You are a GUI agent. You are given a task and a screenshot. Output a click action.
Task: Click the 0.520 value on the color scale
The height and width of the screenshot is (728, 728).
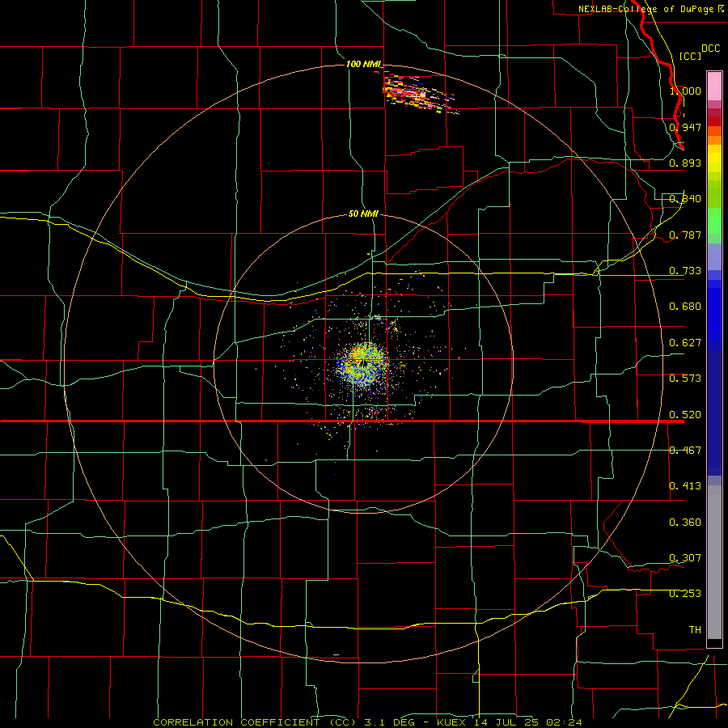[685, 415]
